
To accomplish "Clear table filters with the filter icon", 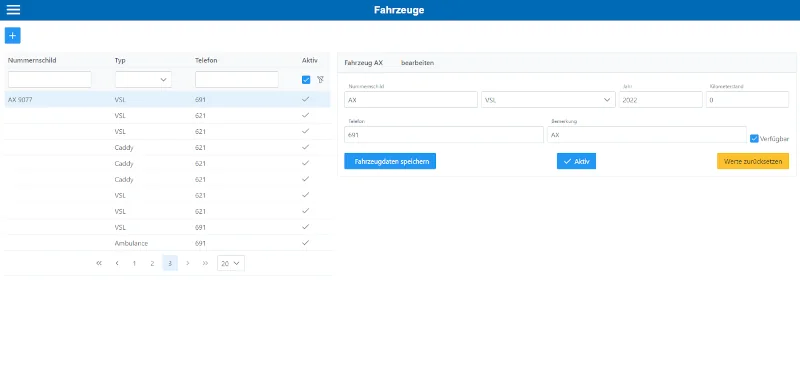I will [x=320, y=80].
